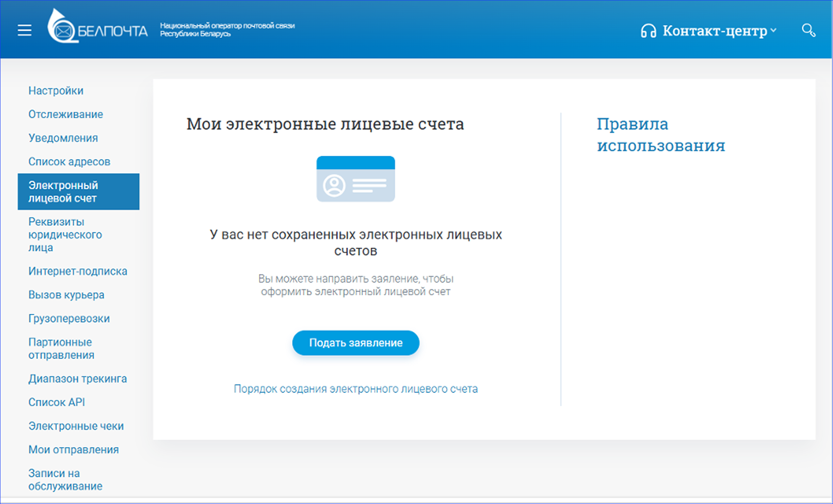The image size is (833, 504).
Task: Click the electronic account card illustration
Action: 356,178
